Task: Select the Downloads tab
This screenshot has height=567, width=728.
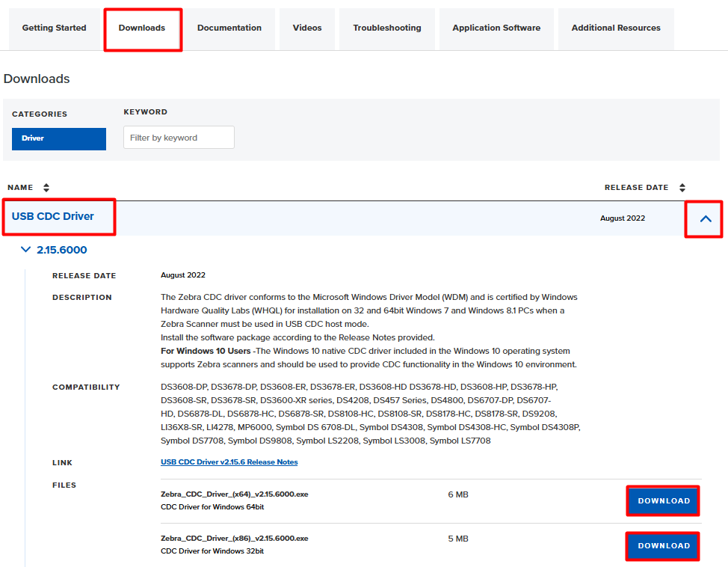Action: [142, 28]
